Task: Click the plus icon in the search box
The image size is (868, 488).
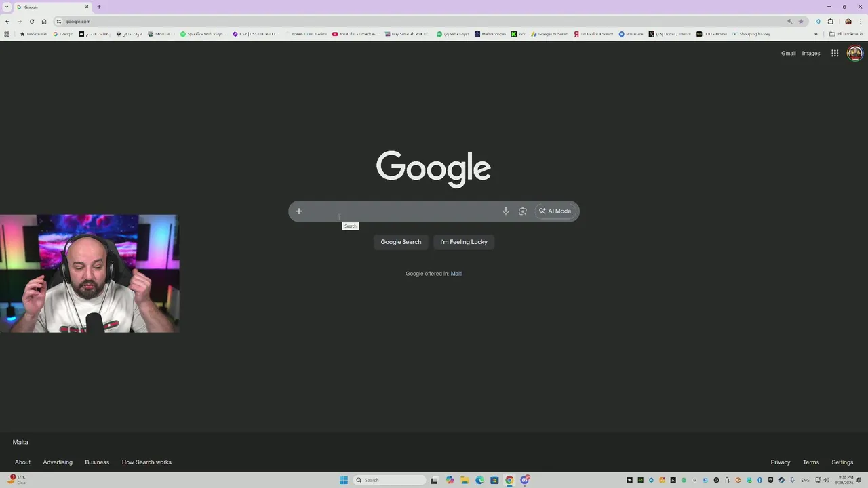Action: point(298,211)
